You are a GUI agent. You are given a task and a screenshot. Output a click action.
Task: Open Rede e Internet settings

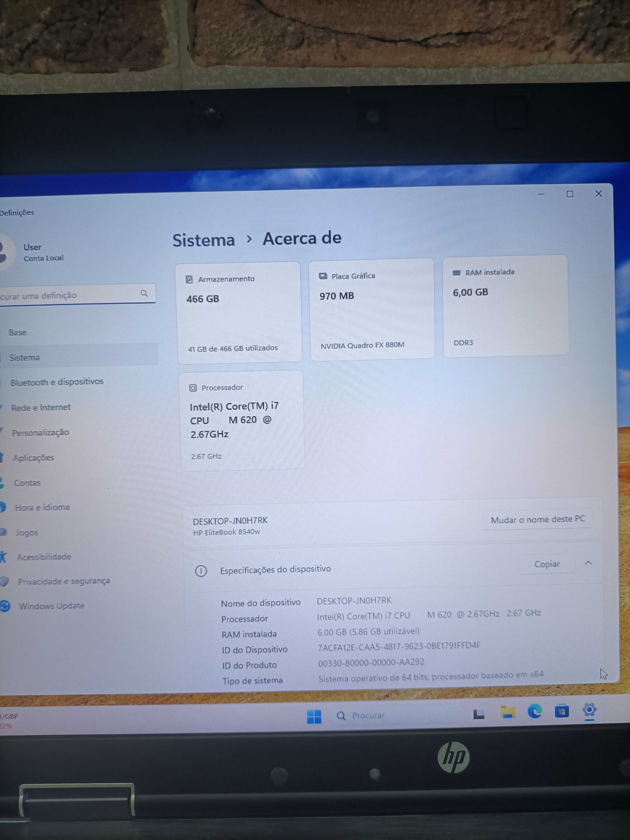[41, 407]
